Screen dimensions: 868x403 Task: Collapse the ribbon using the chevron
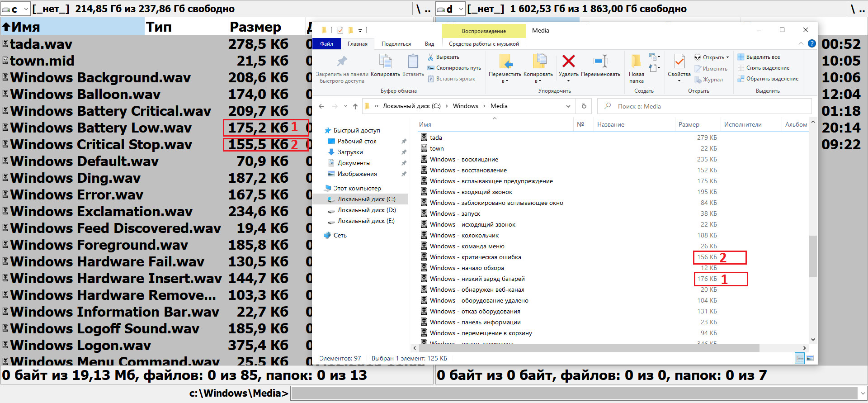801,43
